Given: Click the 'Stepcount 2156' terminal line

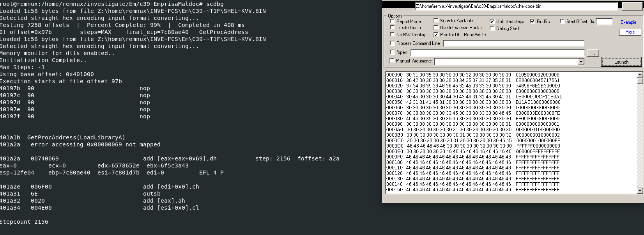Looking at the screenshot, I should coord(24,222).
